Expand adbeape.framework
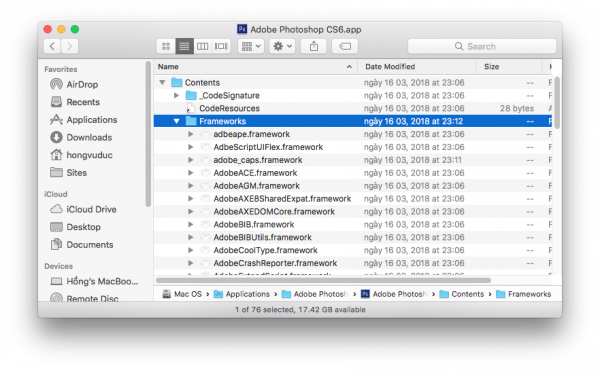This screenshot has height=372, width=600. coord(191,134)
